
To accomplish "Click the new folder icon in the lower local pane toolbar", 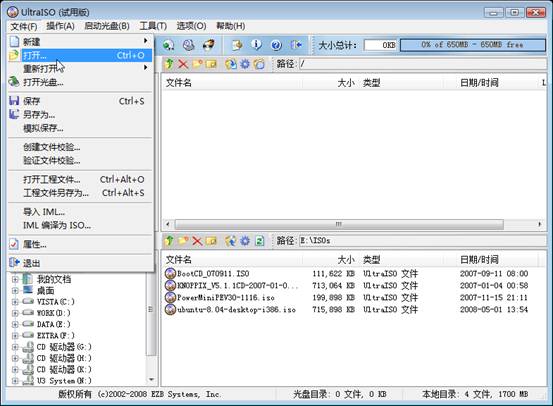I will (183, 241).
